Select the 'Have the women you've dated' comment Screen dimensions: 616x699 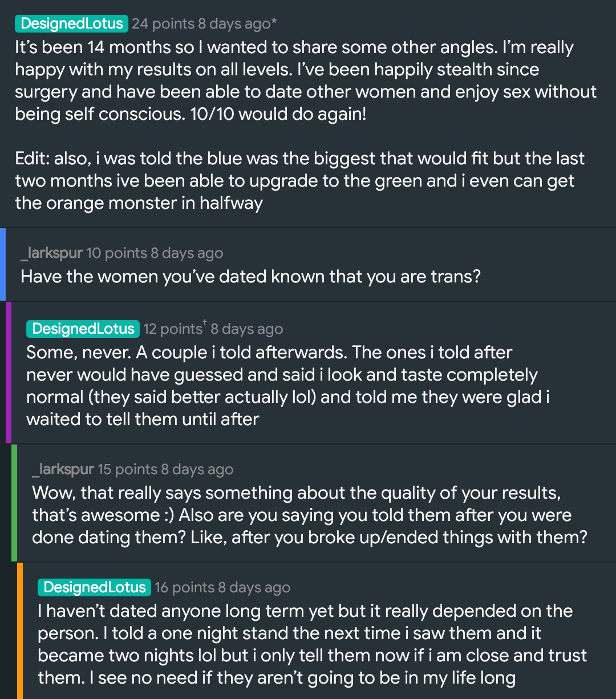click(x=251, y=277)
